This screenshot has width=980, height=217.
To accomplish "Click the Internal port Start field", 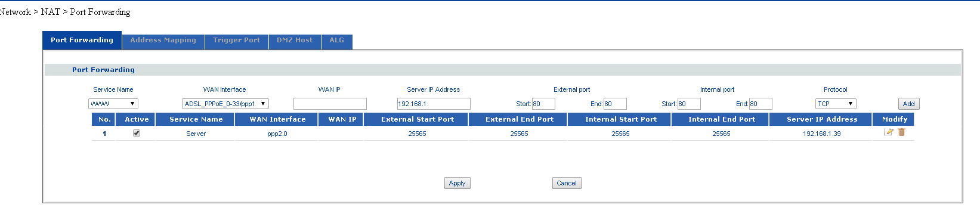I will pyautogui.click(x=689, y=104).
